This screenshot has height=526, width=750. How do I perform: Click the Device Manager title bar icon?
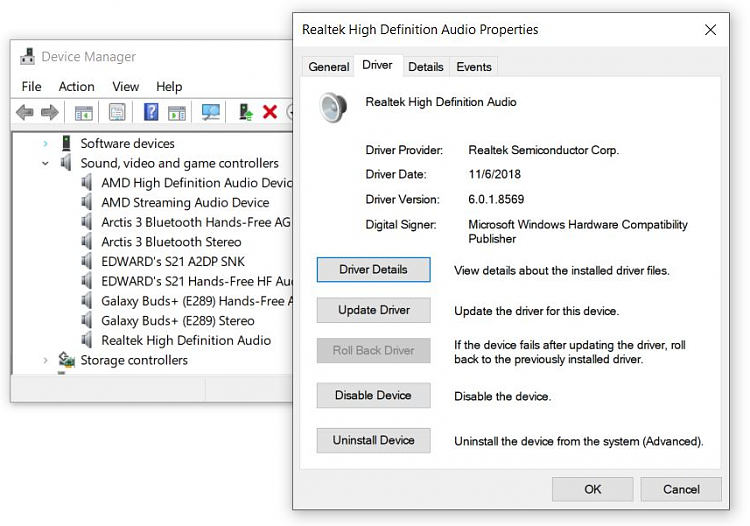(28, 56)
